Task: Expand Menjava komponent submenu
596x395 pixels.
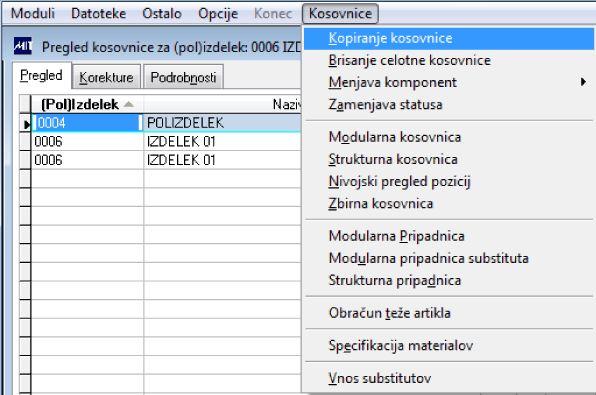Action: tap(449, 82)
